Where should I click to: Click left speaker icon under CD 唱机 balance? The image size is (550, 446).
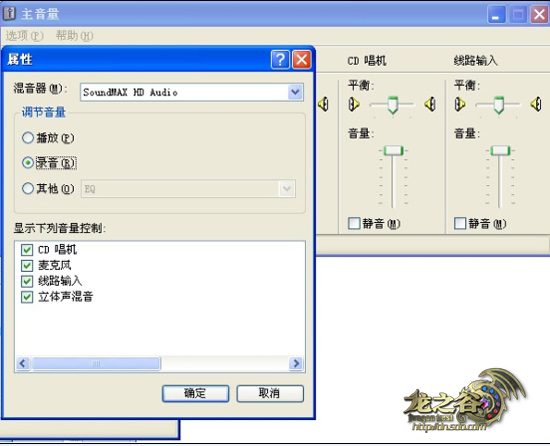(x=354, y=104)
